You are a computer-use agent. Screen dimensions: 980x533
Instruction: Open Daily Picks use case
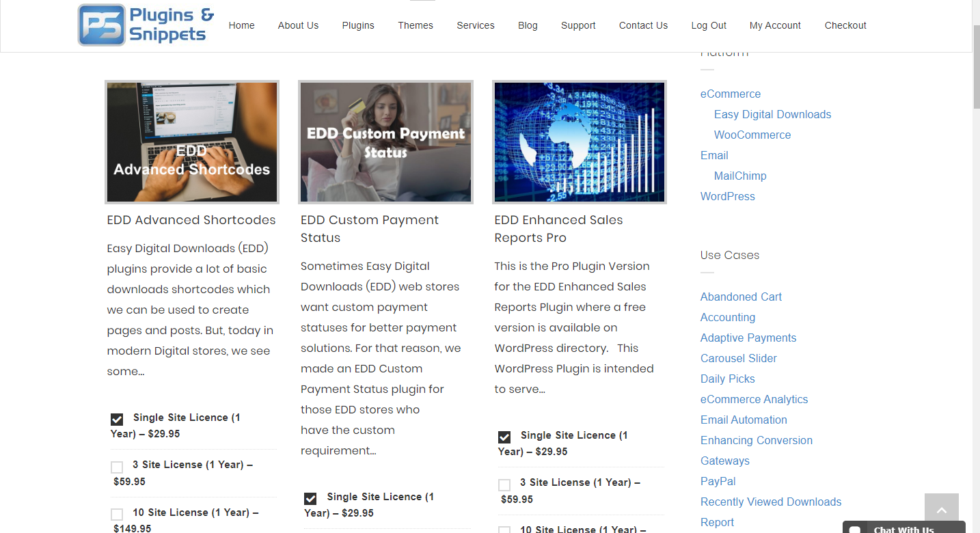pyautogui.click(x=728, y=379)
